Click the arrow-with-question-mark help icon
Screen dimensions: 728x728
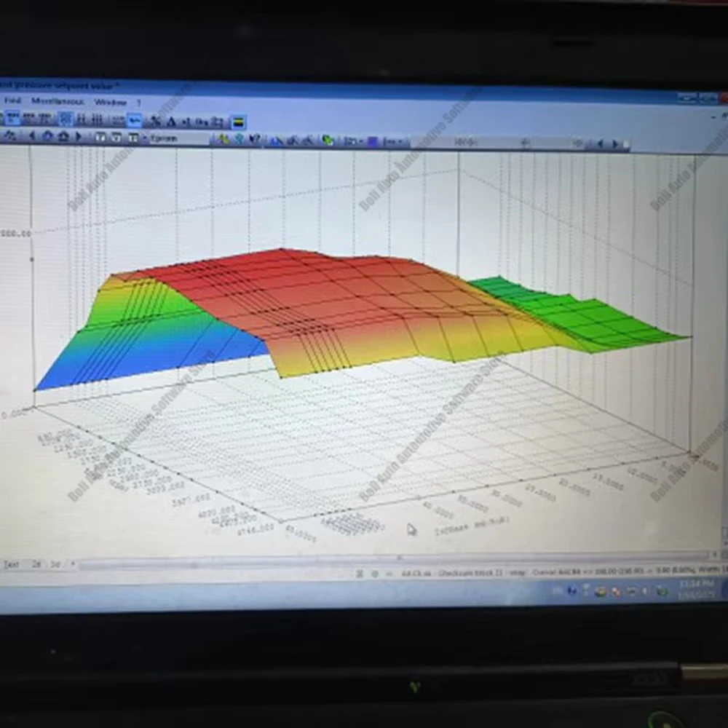pyautogui.click(x=254, y=139)
